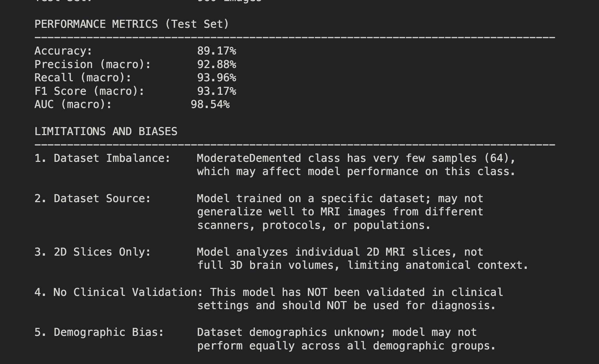Click the PERFORMANCE METRICS (Test Set) heading
The image size is (599, 364).
pos(132,24)
